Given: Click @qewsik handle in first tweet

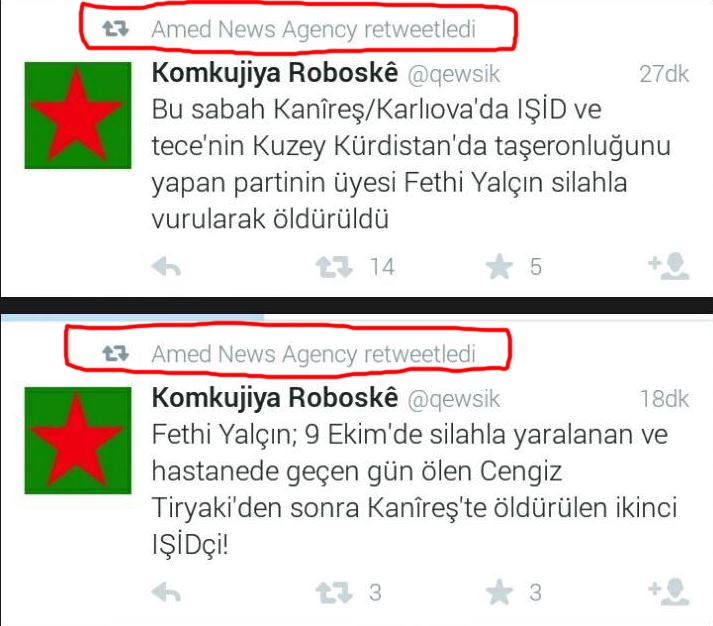Looking at the screenshot, I should tap(453, 75).
